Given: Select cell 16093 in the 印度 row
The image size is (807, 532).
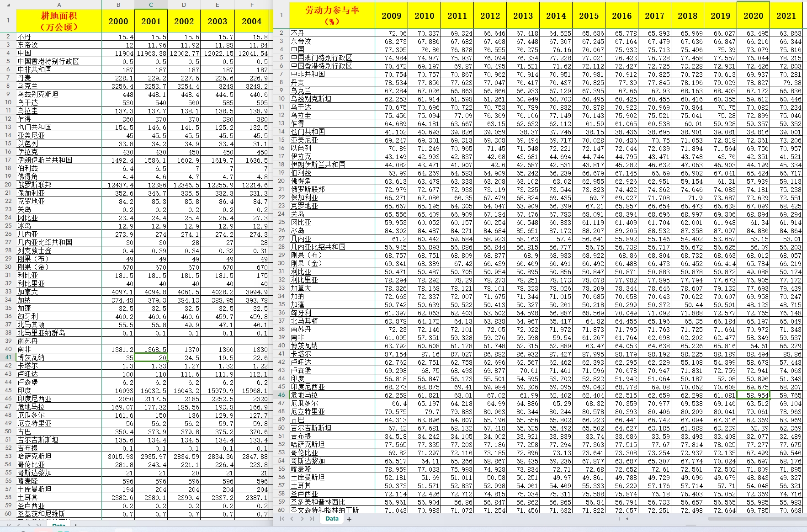Looking at the screenshot, I should coord(118,390).
